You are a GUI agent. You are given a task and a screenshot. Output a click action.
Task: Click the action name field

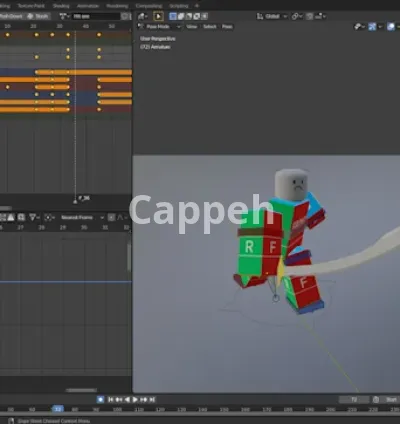[x=96, y=16]
